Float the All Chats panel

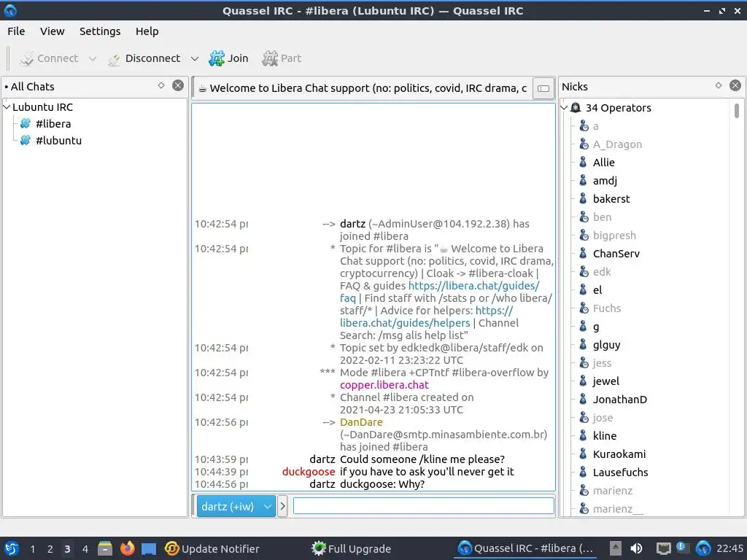tap(161, 86)
